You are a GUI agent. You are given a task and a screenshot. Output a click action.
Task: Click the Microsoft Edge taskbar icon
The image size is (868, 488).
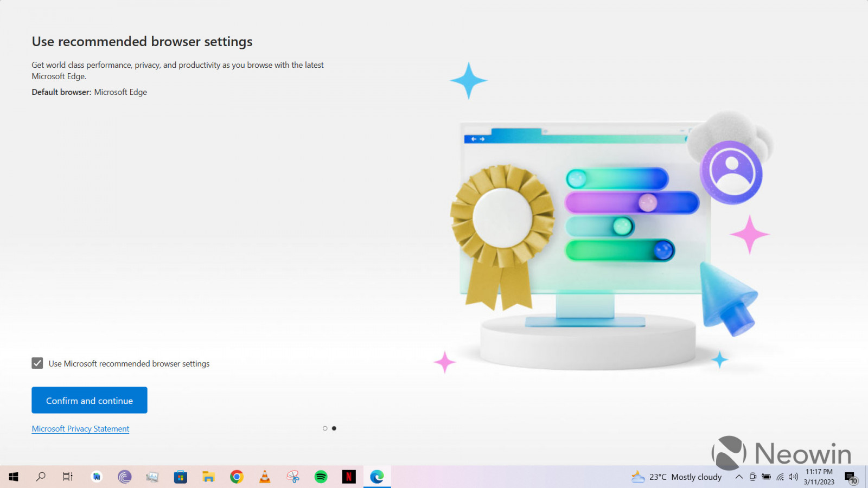[377, 477]
